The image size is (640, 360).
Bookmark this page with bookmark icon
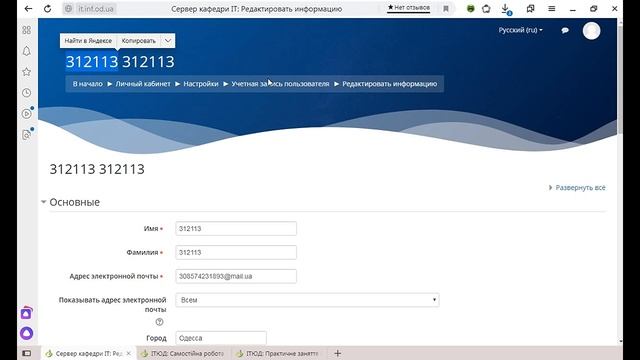click(446, 9)
